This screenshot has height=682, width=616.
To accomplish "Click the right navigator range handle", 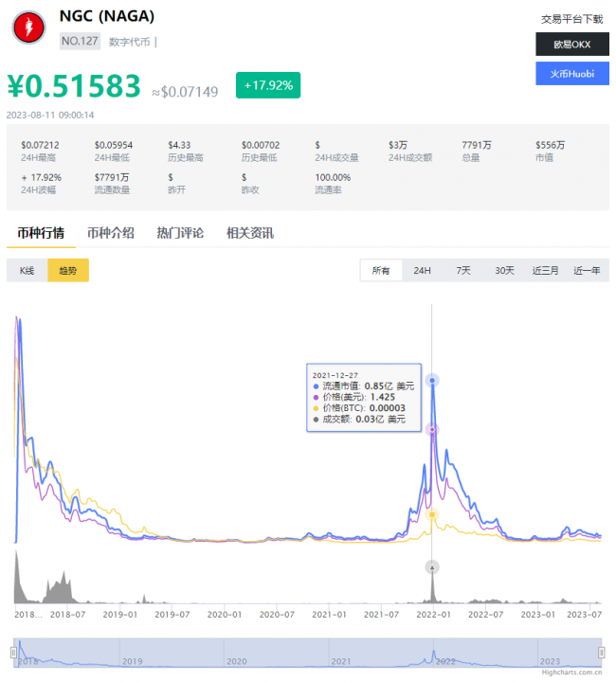I will point(602,653).
